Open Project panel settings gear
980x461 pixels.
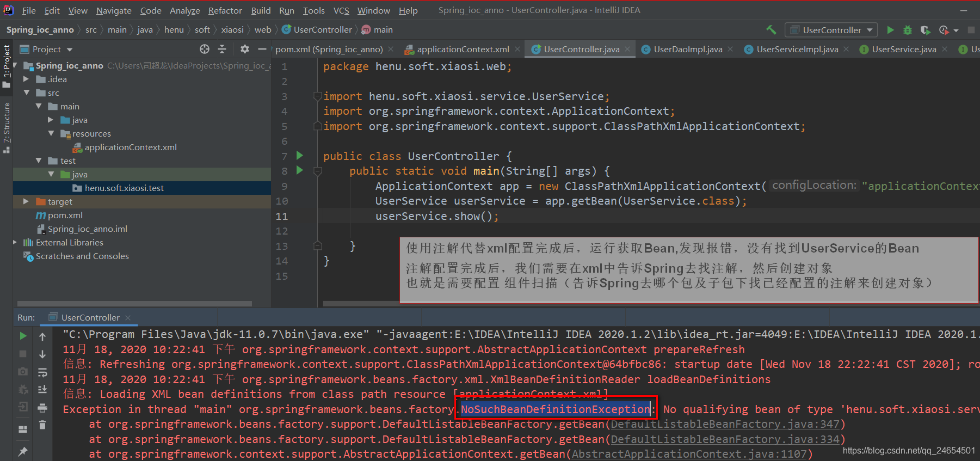(245, 49)
